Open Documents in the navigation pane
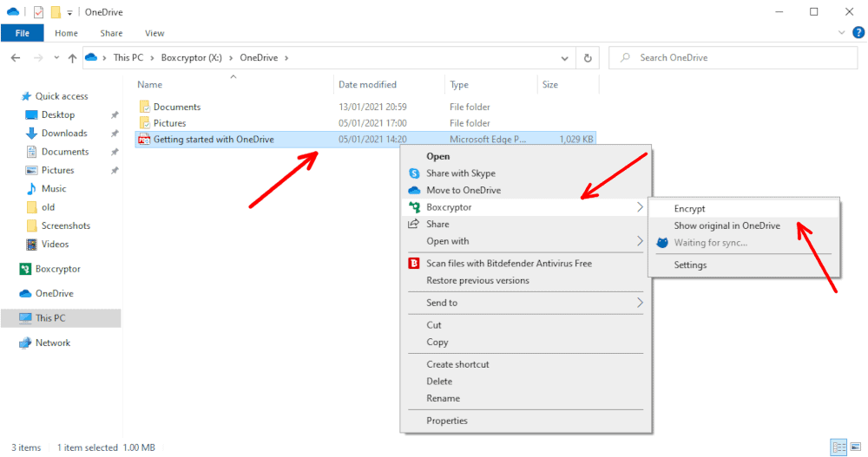The image size is (868, 457). point(65,152)
